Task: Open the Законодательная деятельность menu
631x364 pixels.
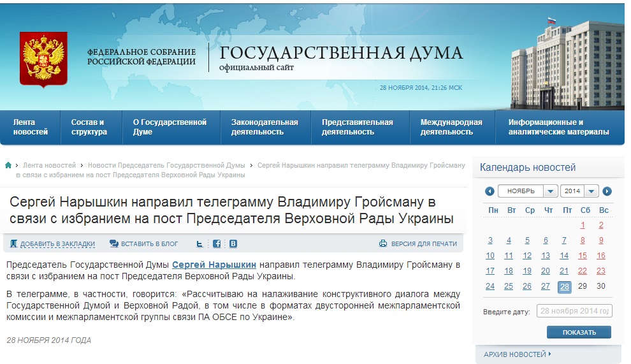Action: [266, 127]
